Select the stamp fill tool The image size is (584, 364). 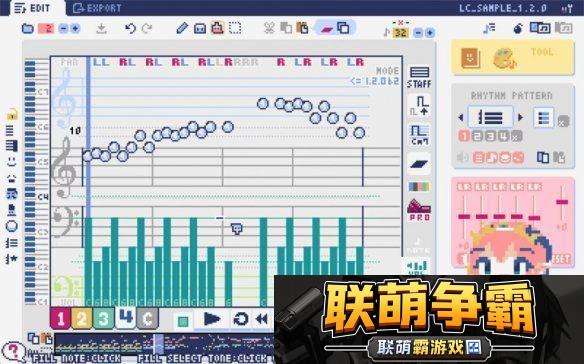(x=217, y=28)
